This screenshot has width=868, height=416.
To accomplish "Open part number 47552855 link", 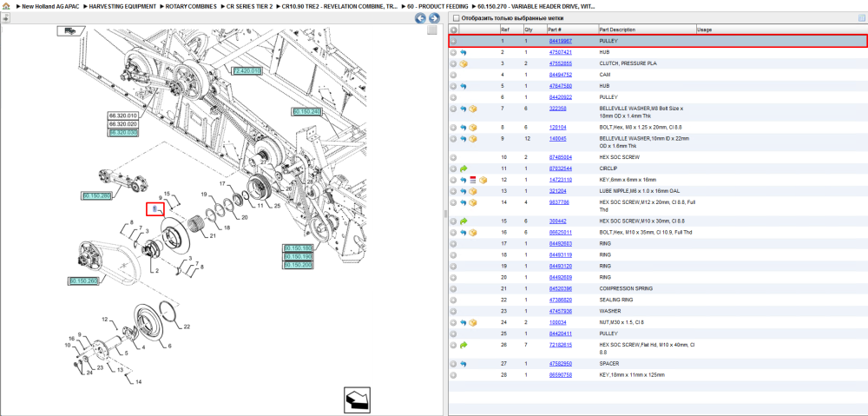I will 560,63.
